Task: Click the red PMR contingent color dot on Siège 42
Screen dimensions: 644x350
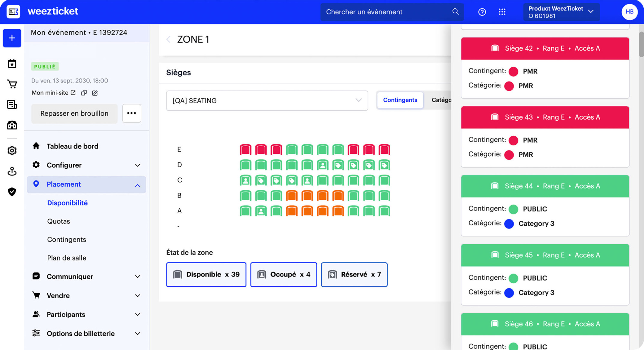Action: click(513, 71)
